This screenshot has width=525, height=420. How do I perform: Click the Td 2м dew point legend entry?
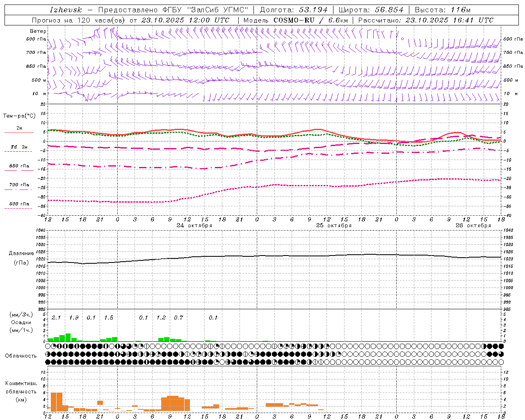point(19,147)
